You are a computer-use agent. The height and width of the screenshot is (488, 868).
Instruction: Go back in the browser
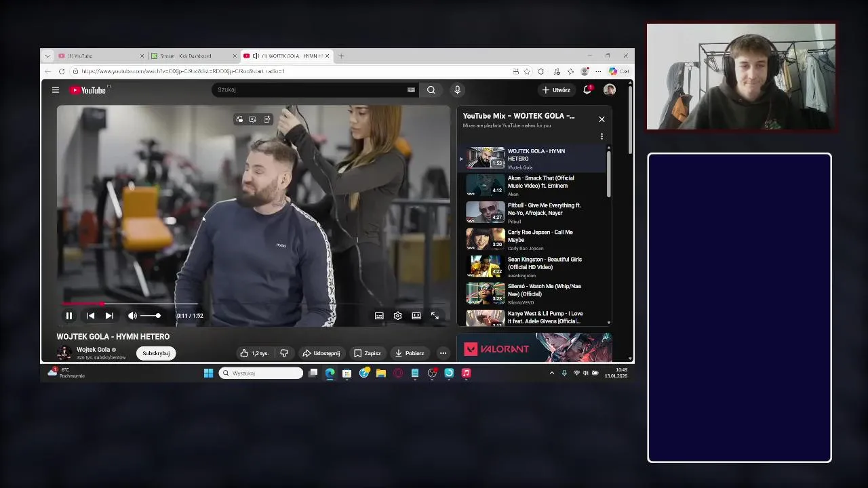click(47, 71)
